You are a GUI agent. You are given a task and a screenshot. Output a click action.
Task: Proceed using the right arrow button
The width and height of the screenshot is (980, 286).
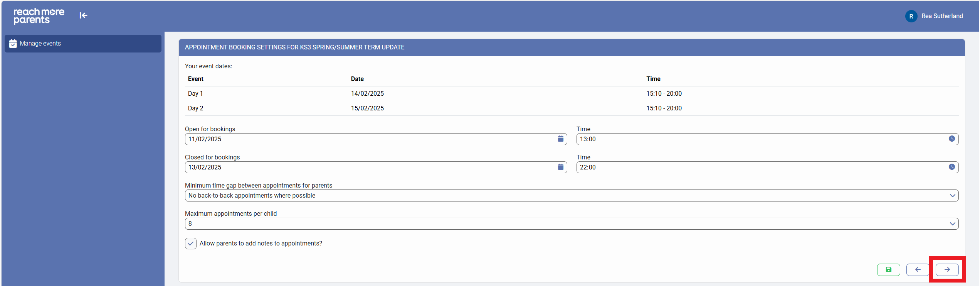tap(947, 270)
